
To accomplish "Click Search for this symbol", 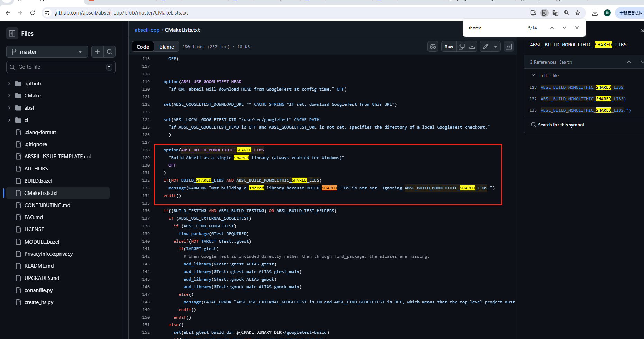I will tap(561, 125).
